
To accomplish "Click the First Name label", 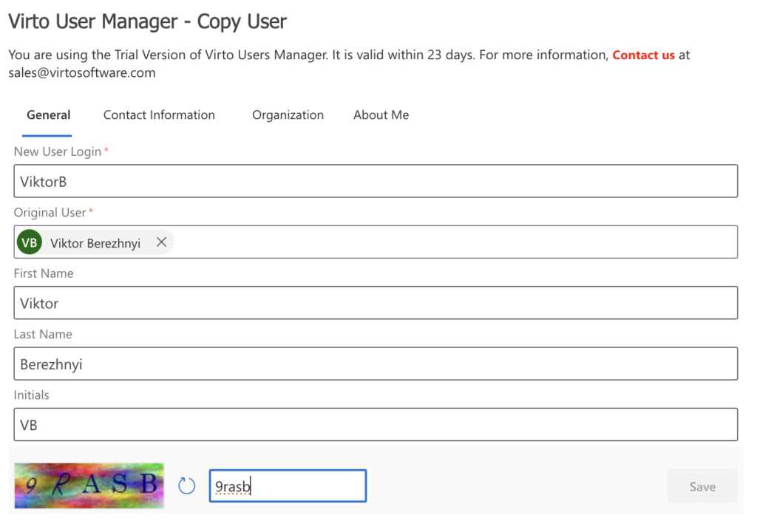I will click(x=44, y=273).
